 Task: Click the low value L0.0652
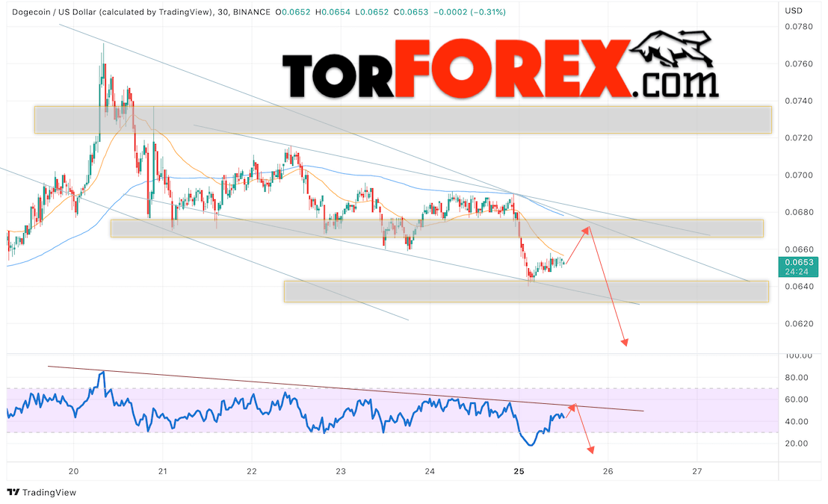(371, 12)
